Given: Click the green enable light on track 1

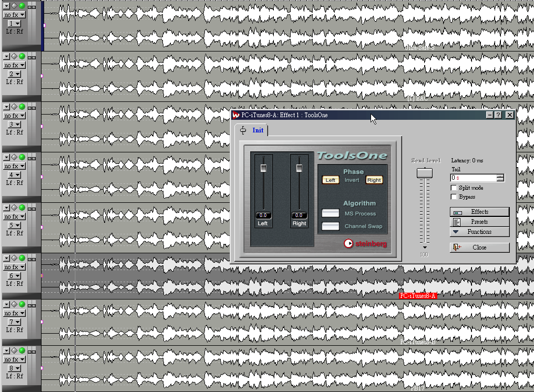Looking at the screenshot, I should click(22, 6).
